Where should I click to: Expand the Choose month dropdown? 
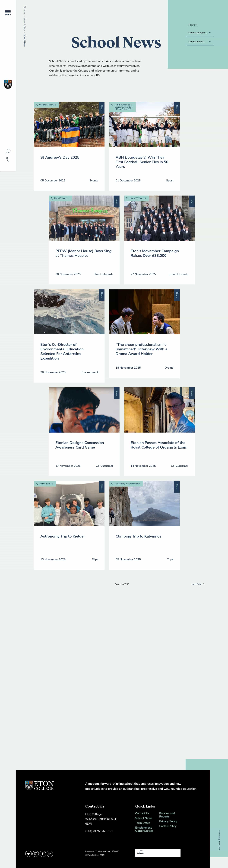pos(200,41)
